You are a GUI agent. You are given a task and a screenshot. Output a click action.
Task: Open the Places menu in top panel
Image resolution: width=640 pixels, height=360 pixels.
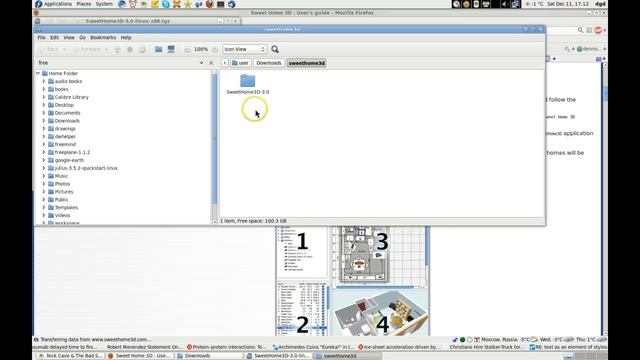84,4
